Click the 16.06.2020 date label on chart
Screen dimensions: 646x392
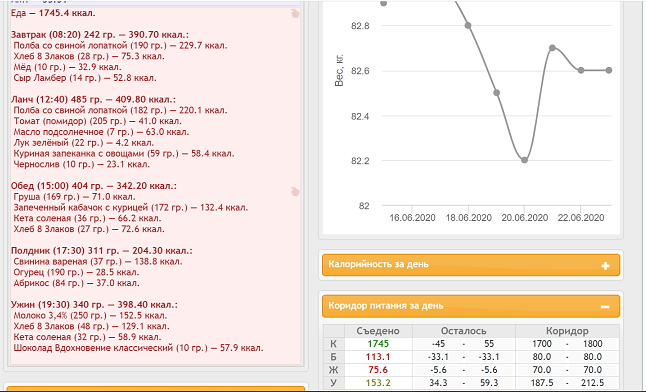click(412, 218)
